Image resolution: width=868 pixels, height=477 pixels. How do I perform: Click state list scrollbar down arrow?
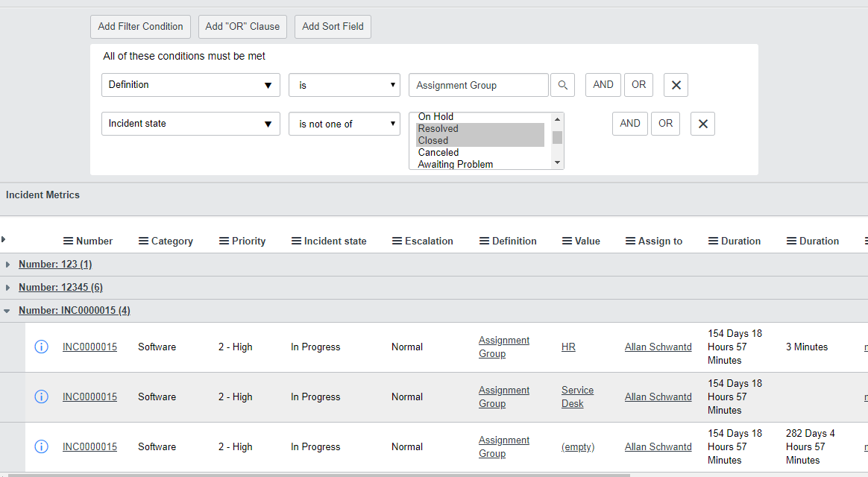click(558, 162)
